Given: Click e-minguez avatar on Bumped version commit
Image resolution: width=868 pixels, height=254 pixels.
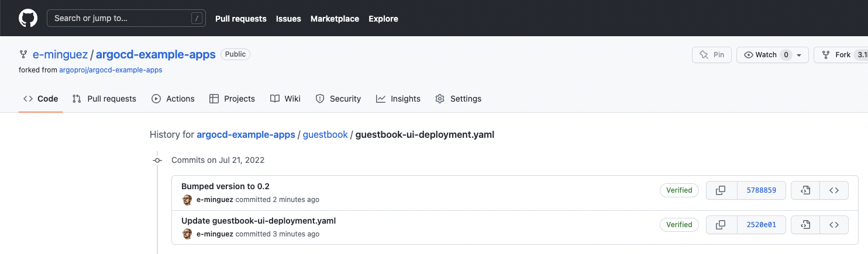Looking at the screenshot, I should point(187,200).
